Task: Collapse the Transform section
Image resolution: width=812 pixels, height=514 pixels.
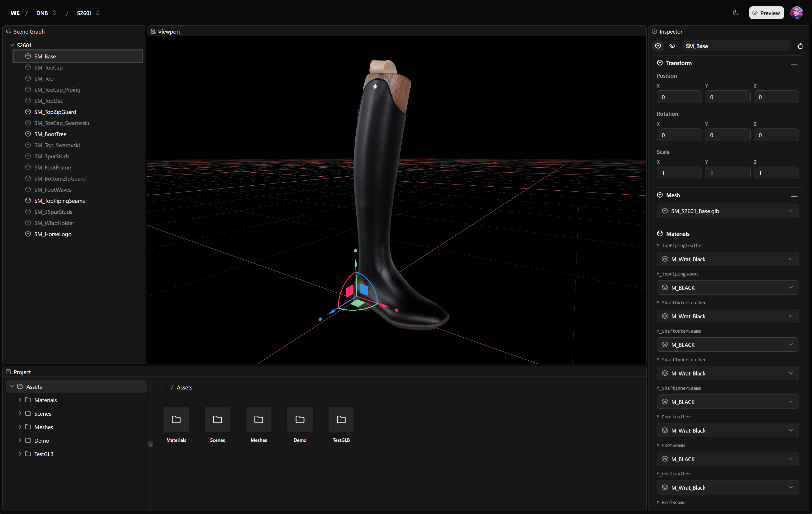Action: coord(794,64)
